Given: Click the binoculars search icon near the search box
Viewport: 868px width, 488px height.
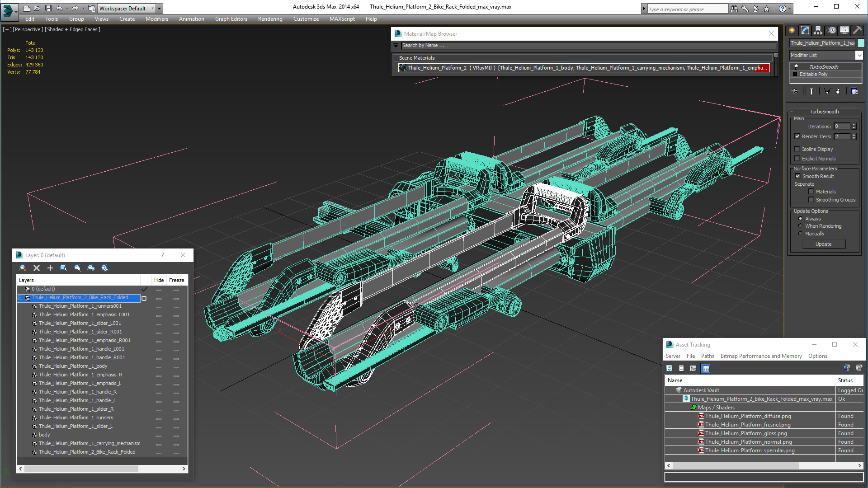Looking at the screenshot, I should click(734, 9).
